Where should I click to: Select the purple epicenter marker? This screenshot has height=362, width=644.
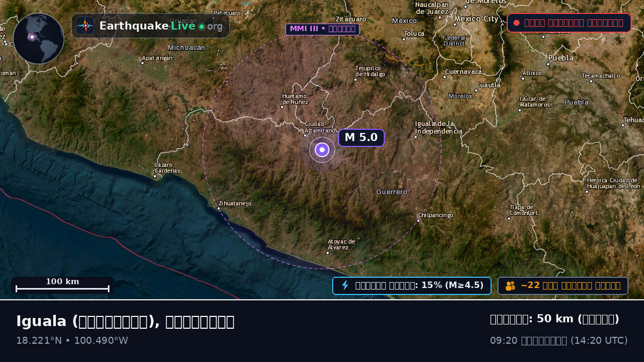(x=322, y=150)
